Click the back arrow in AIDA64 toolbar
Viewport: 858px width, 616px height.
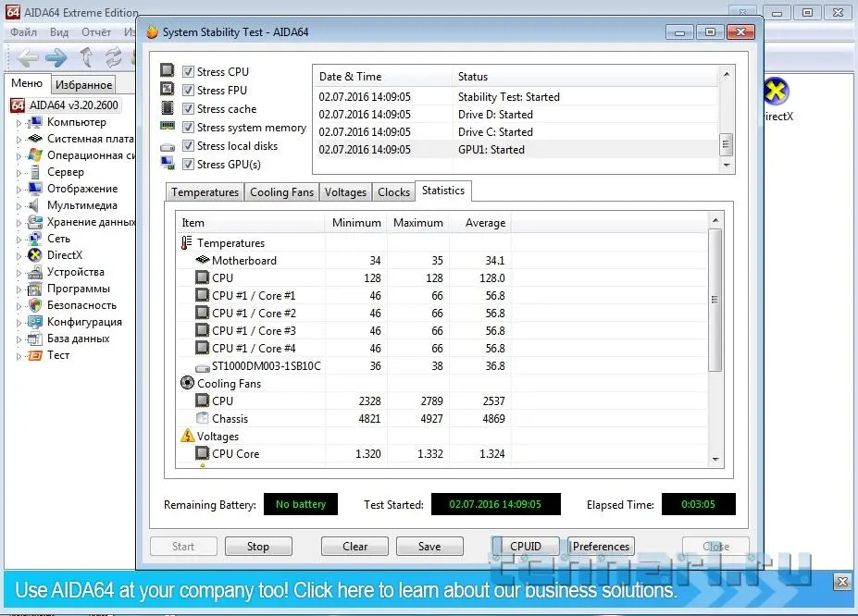[26, 56]
